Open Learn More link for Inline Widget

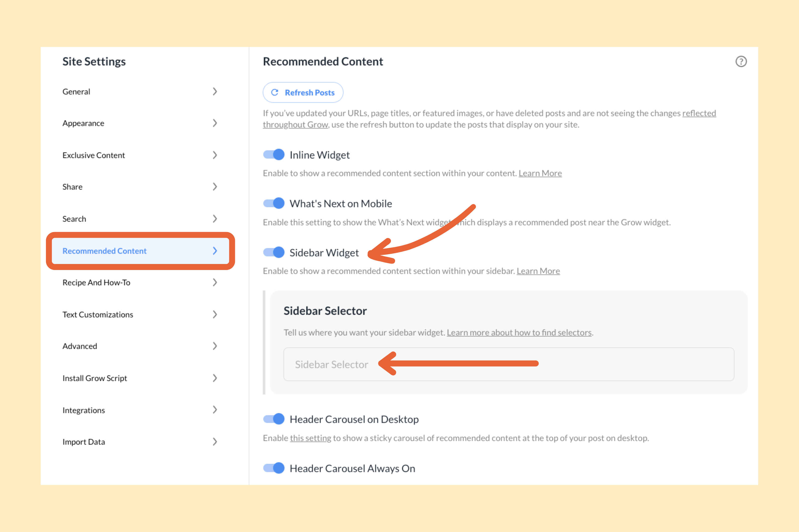click(540, 173)
